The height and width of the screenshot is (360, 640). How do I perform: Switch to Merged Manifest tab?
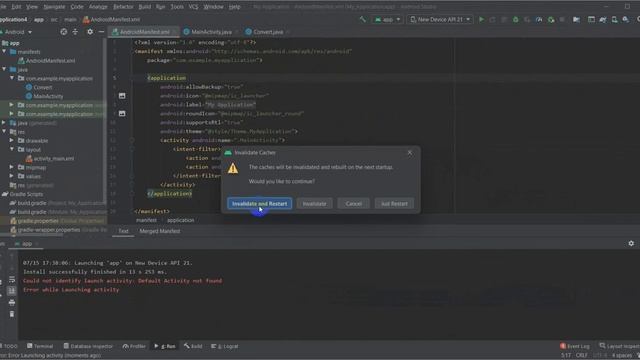pos(160,231)
